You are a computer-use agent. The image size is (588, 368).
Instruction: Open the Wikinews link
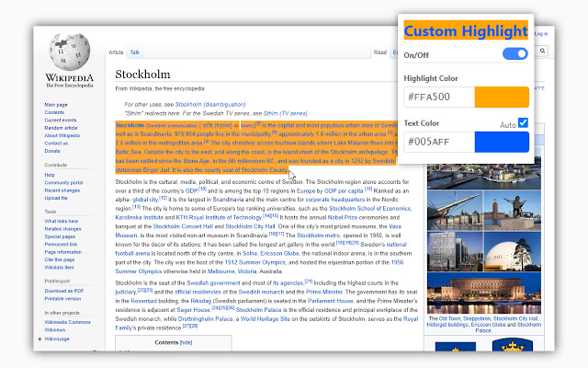[x=55, y=329]
